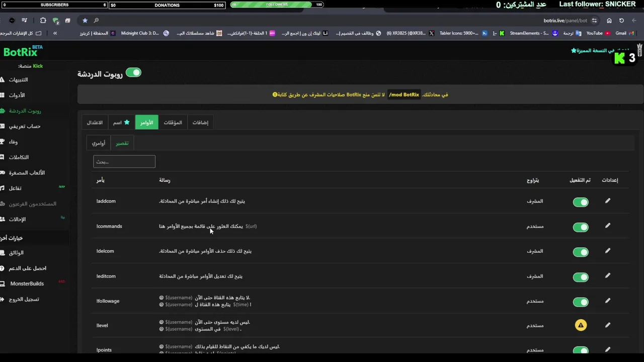Open the إضافات tab

200,122
